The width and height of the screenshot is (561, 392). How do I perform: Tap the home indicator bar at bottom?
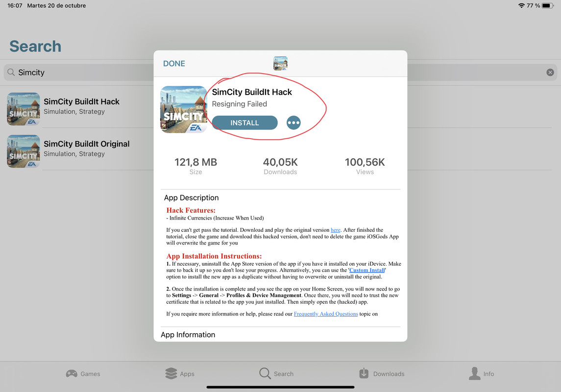(x=280, y=387)
